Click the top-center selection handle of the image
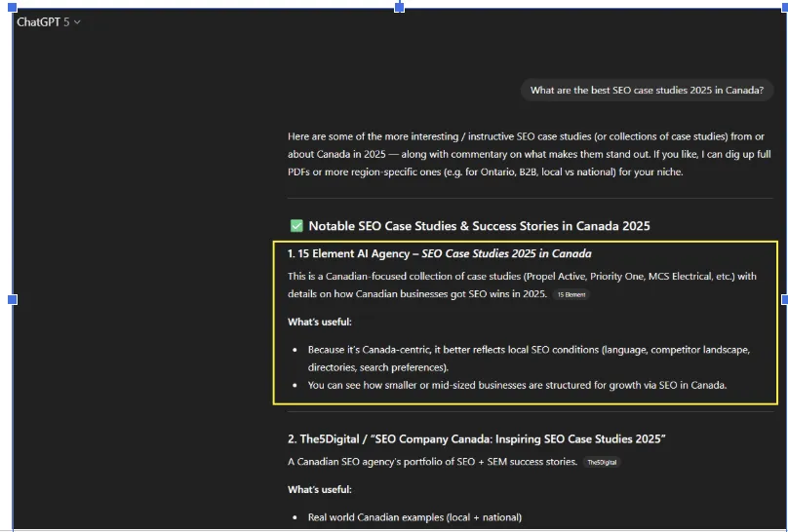The height and width of the screenshot is (532, 788). click(400, 7)
